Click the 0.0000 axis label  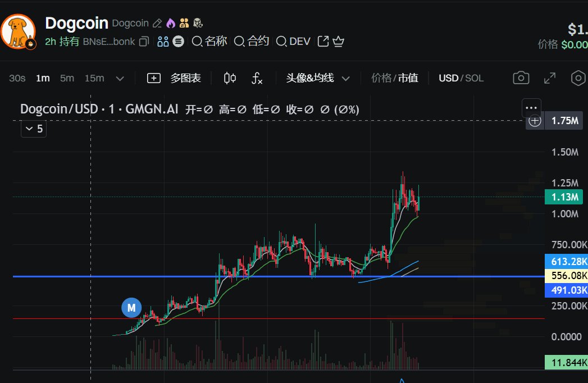[566, 337]
